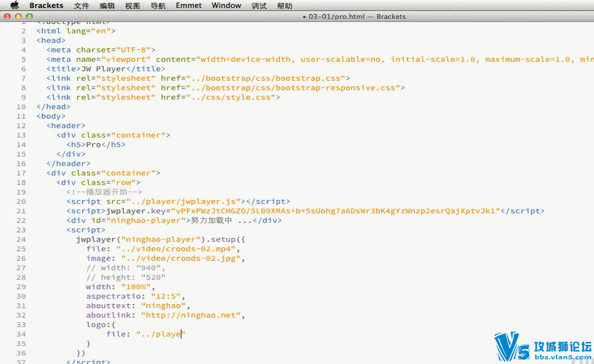Click the opening <header> tag

66,126
